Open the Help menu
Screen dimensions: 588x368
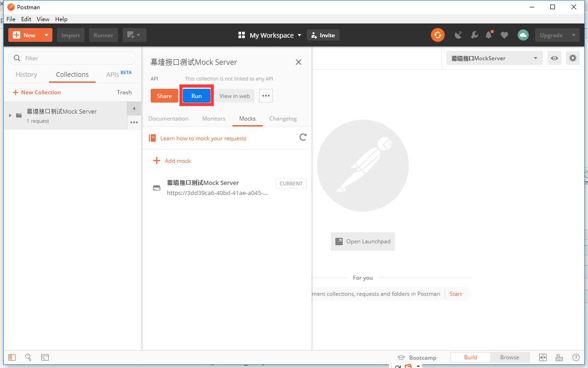(61, 19)
